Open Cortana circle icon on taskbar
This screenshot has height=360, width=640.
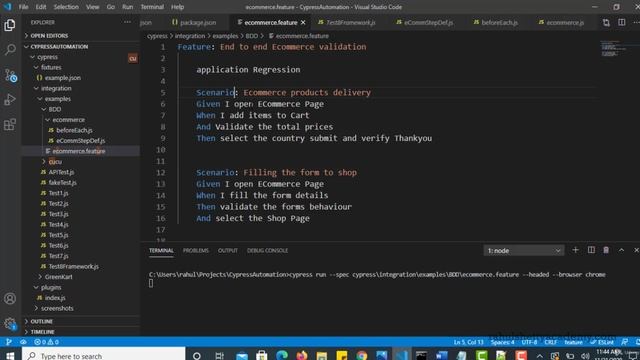tap(197, 356)
